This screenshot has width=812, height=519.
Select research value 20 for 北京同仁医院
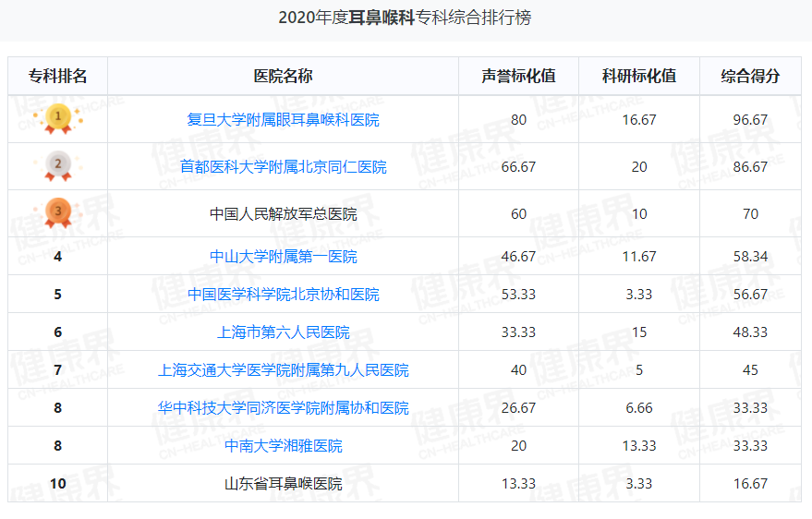pos(639,166)
